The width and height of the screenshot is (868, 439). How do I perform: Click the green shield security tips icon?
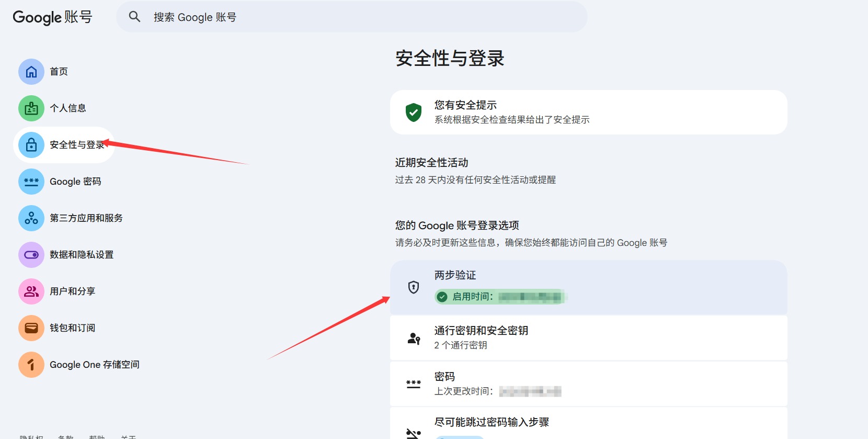click(414, 112)
